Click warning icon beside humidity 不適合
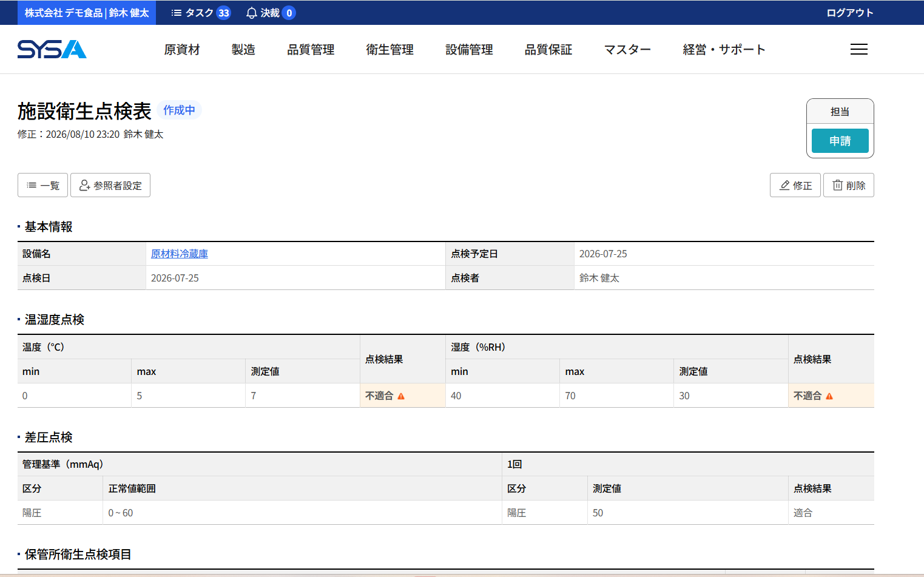 tap(829, 396)
